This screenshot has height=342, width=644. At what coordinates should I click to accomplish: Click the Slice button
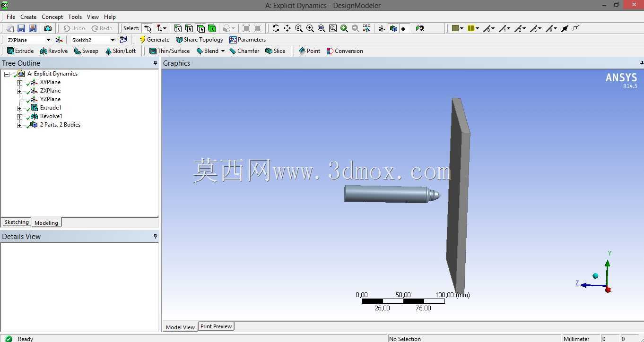coord(275,51)
